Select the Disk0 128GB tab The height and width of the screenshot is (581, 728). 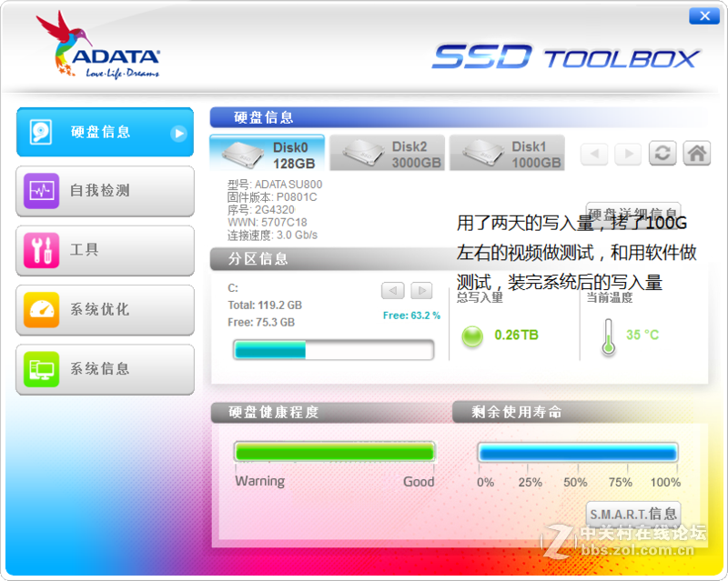click(268, 153)
